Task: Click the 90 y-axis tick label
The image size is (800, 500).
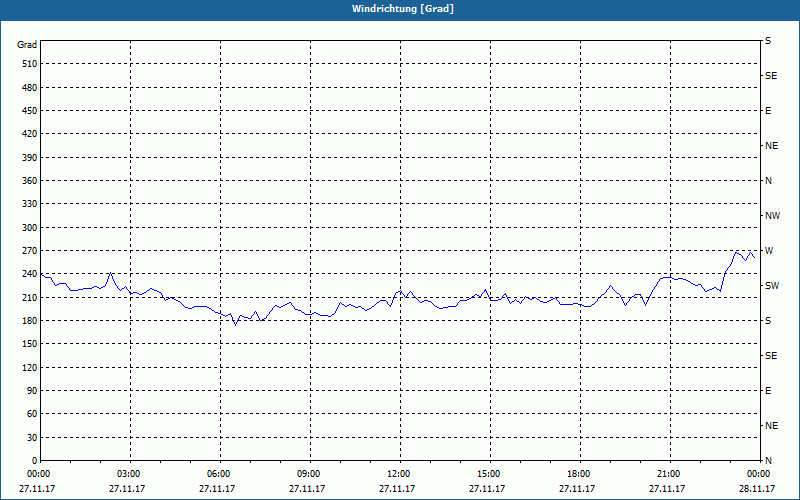Action: (32, 391)
